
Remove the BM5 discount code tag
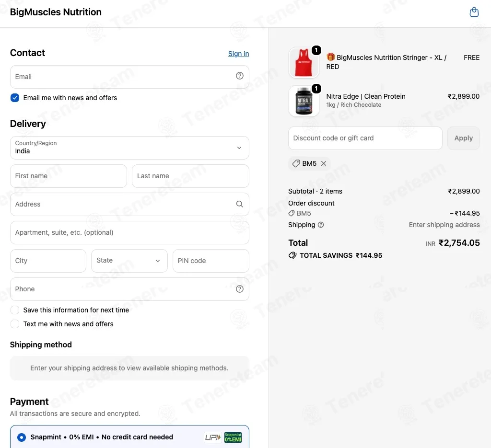324,163
